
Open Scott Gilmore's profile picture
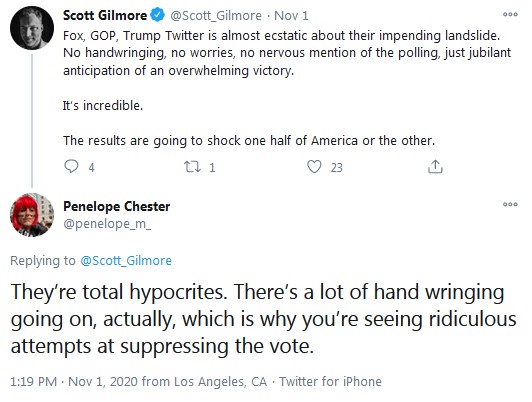(x=32, y=28)
